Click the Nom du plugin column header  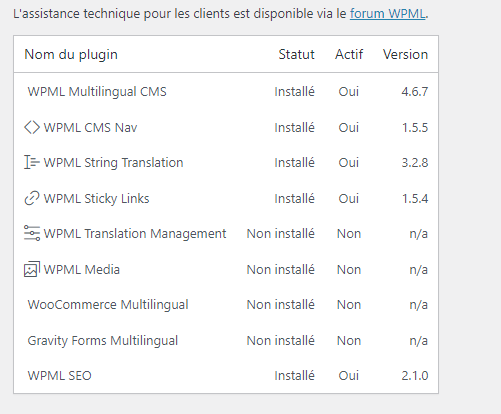71,54
